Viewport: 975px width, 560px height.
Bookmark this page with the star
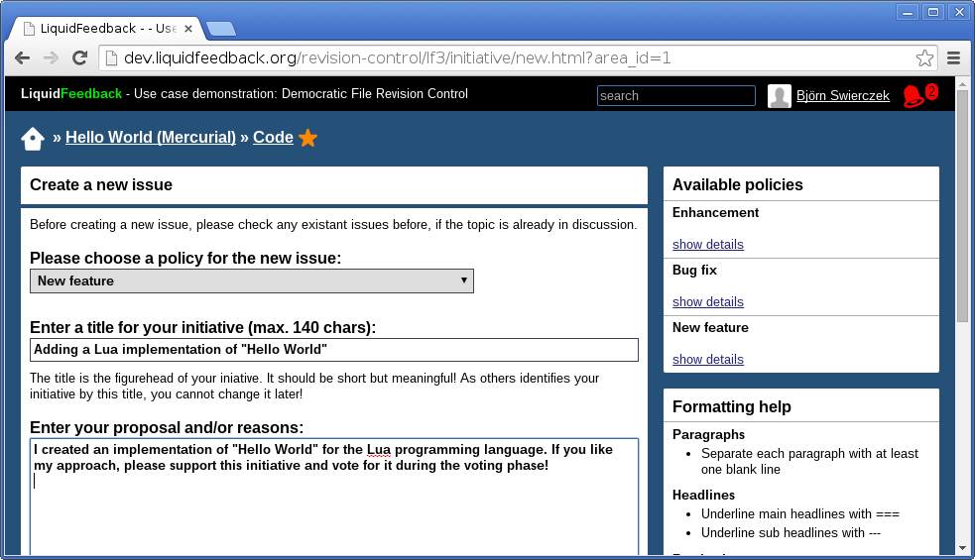(924, 58)
